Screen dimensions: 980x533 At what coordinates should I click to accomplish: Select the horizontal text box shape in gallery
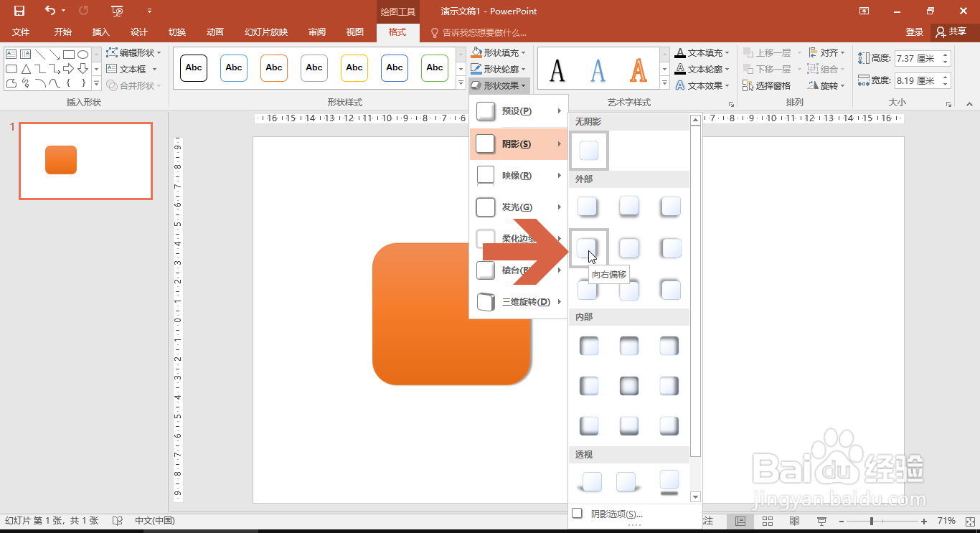[11, 55]
